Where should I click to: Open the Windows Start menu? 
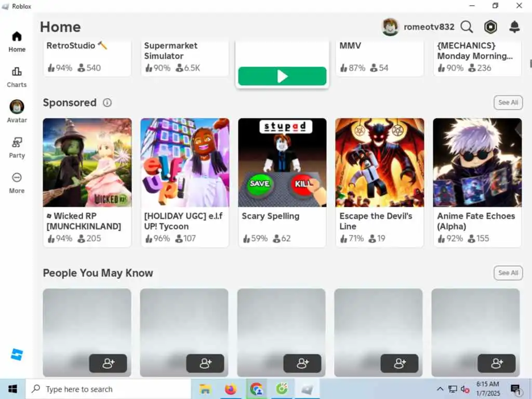coord(12,389)
